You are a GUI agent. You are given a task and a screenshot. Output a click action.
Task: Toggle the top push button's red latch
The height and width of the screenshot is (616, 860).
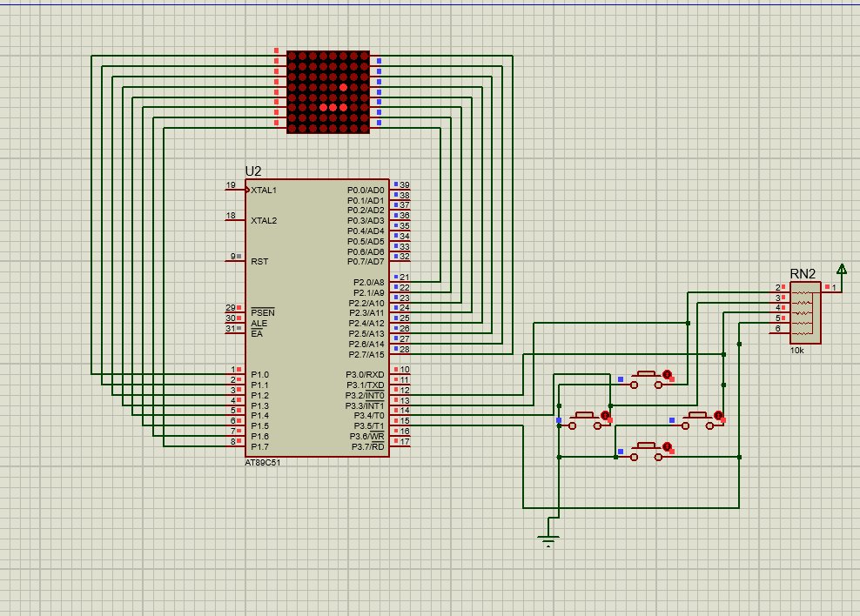pos(667,374)
